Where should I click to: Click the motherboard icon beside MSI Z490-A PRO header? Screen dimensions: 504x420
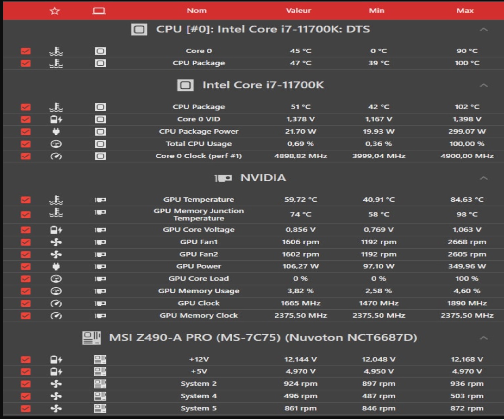(92, 338)
